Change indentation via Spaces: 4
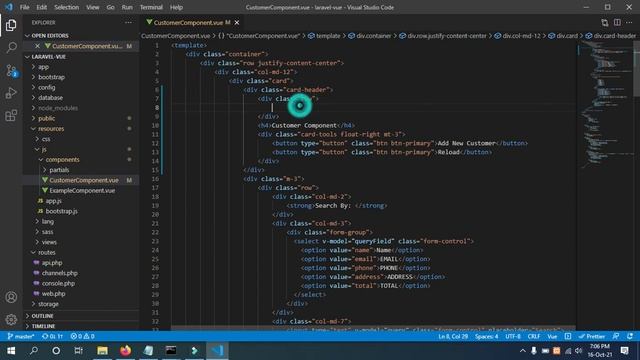The image size is (640, 360). (486, 336)
